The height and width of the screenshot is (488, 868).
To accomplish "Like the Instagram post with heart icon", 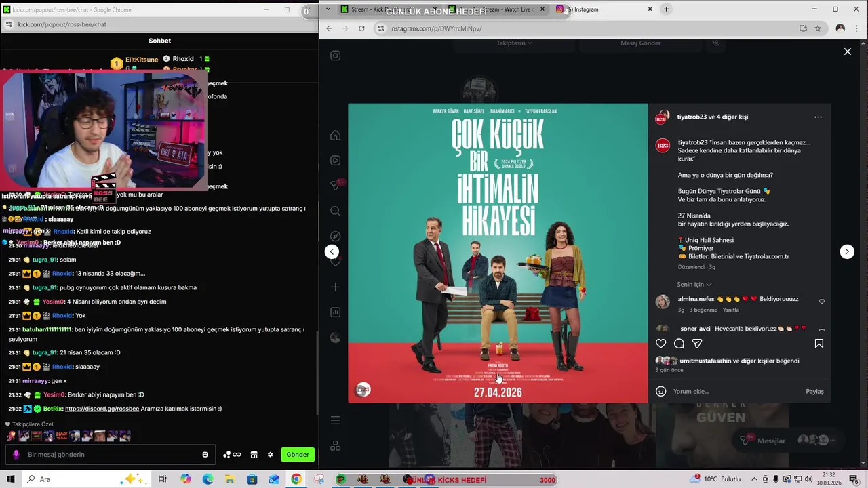I will (660, 344).
